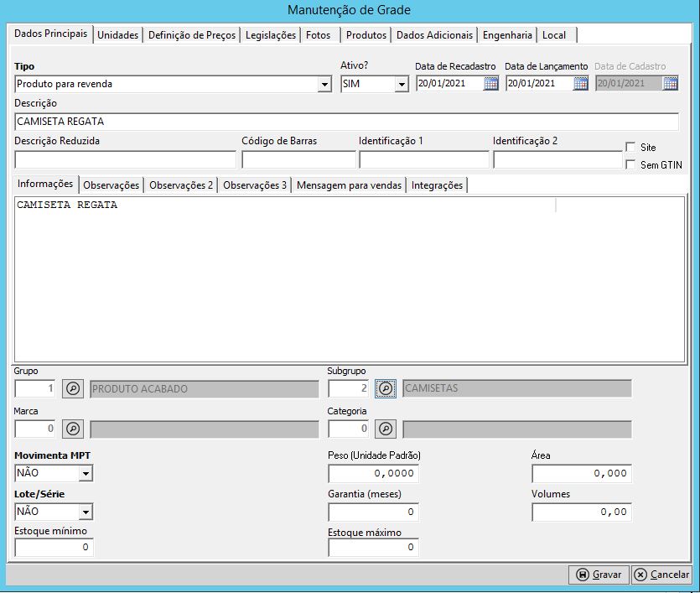Screen dimensions: 700x593
Task: Search Subgrupo with magnifier button
Action: (x=386, y=388)
